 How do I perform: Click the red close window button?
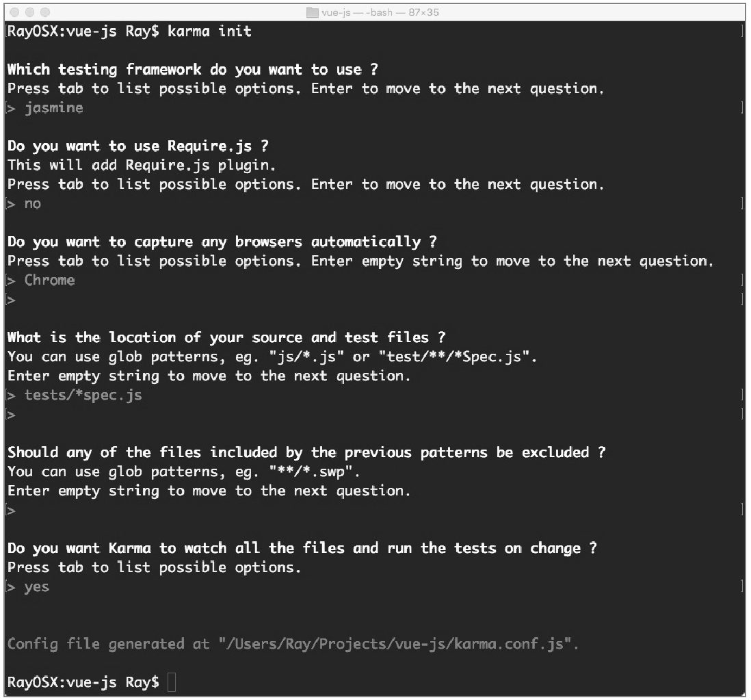pyautogui.click(x=15, y=12)
